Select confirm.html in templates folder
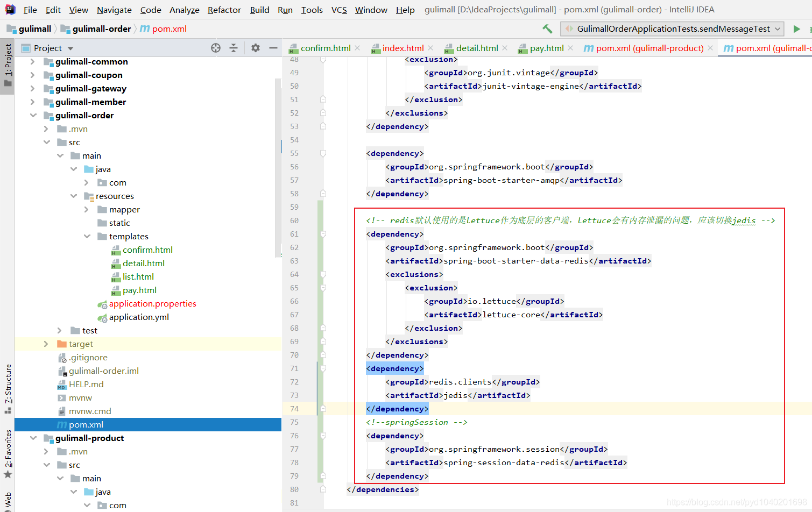This screenshot has height=512, width=812. [x=147, y=250]
